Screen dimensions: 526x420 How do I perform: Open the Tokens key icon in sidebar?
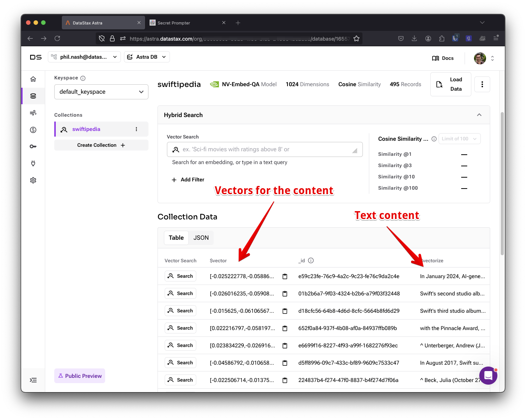(x=33, y=146)
